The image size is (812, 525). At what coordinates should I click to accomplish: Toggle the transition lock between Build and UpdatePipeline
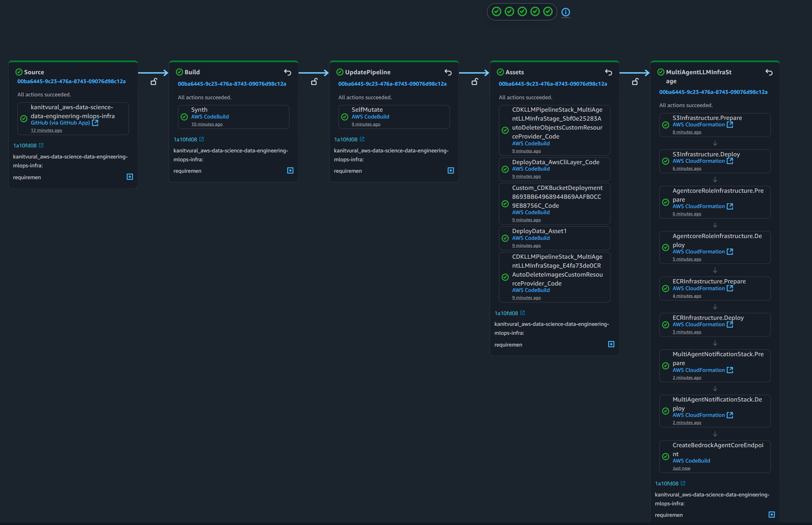(x=314, y=82)
